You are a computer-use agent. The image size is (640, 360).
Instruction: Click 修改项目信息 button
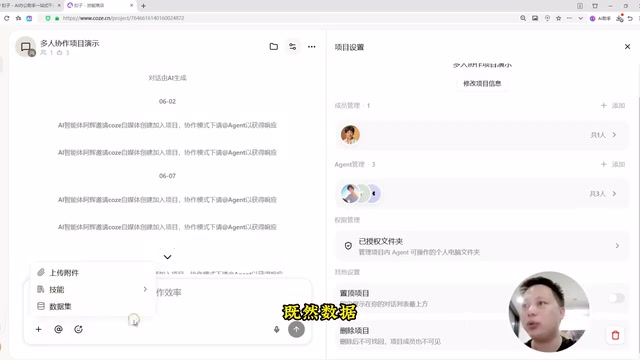(482, 83)
